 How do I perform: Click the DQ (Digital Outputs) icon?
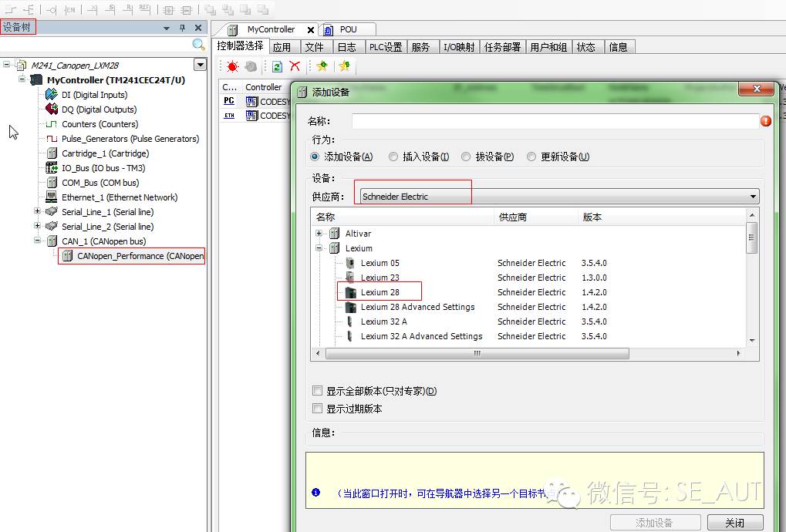coord(51,109)
